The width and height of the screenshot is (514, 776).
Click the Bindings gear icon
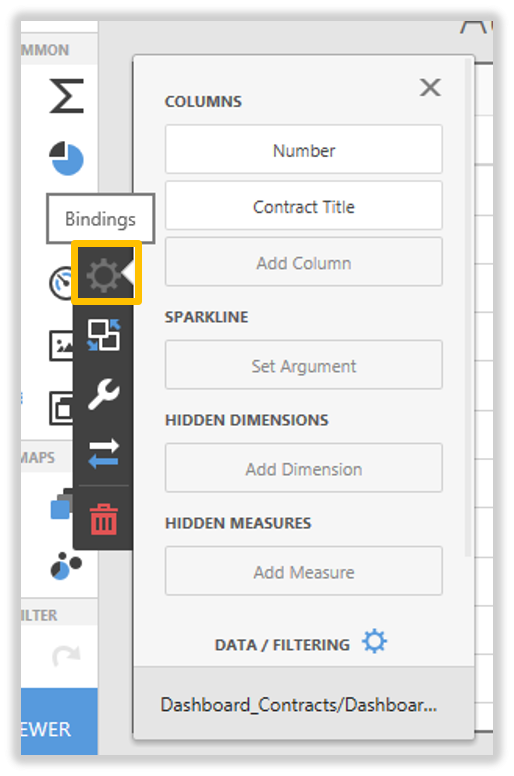click(103, 274)
